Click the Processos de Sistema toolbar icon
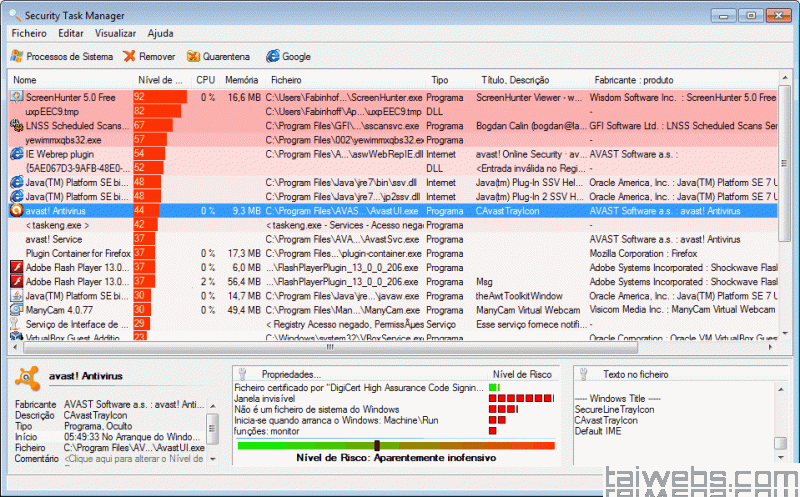Screen dimensions: 800x497 pyautogui.click(x=17, y=56)
